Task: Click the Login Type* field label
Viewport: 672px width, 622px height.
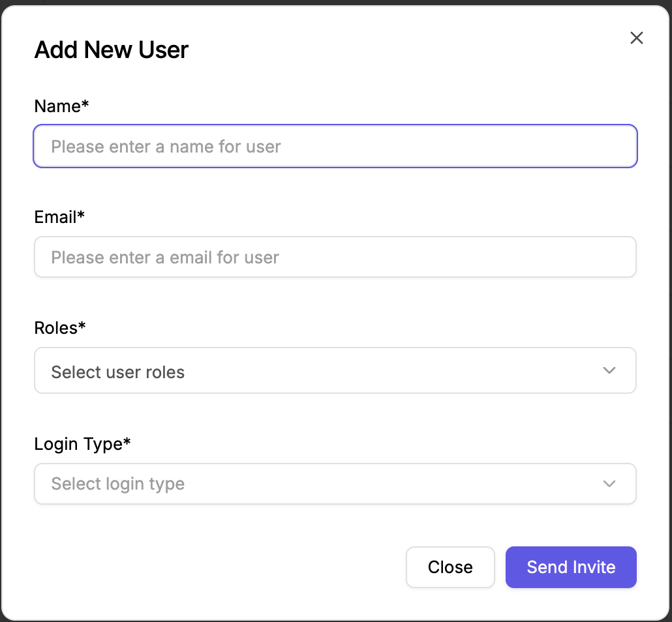Action: [82, 444]
